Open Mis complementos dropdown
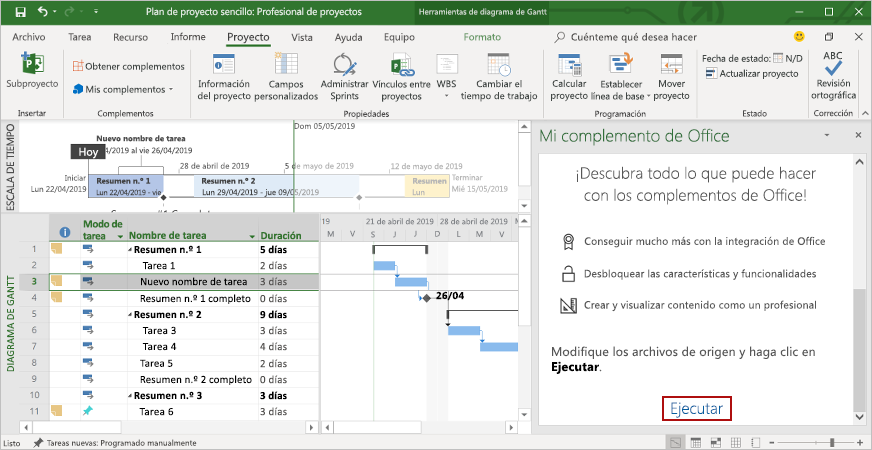872x450 pixels. (123, 89)
